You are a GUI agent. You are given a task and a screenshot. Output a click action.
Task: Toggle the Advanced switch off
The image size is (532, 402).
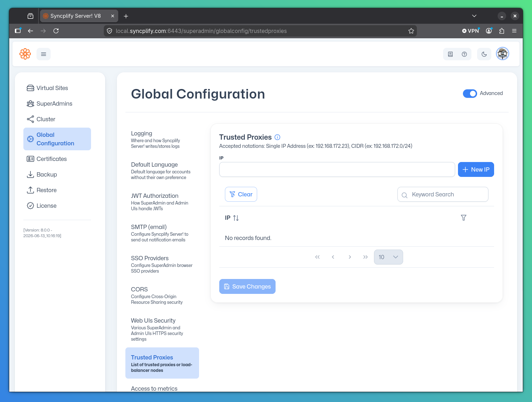[470, 93]
